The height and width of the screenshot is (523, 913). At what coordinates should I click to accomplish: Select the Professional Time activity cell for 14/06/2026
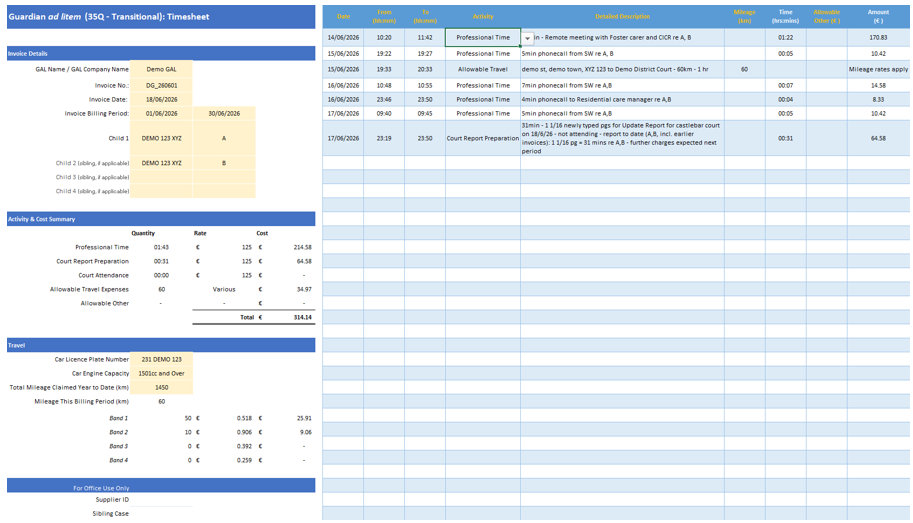(x=483, y=37)
